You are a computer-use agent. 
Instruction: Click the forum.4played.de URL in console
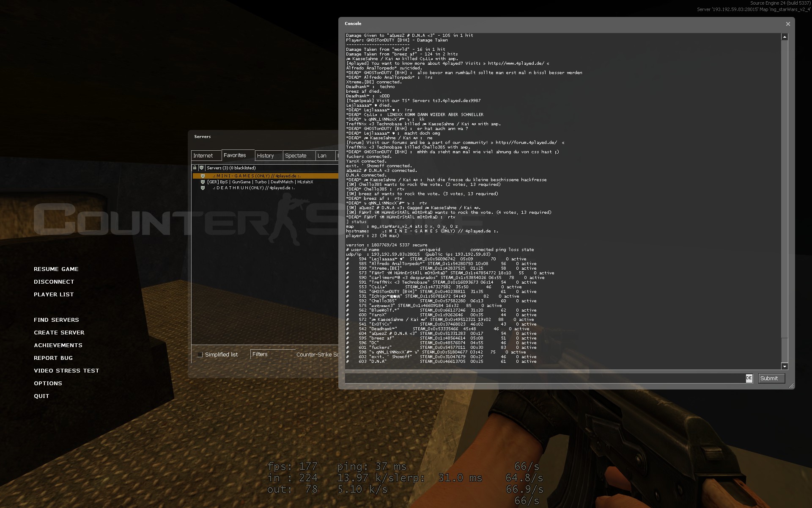526,143
